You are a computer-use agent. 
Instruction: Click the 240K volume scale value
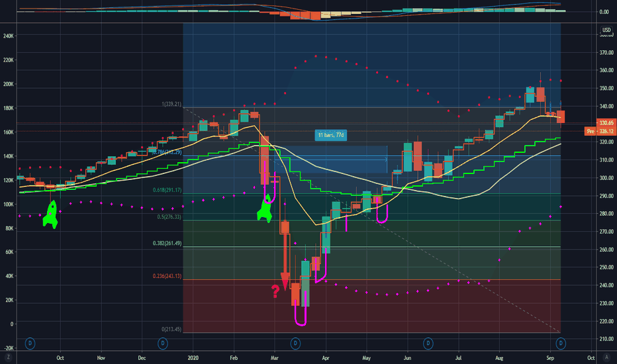click(8, 36)
